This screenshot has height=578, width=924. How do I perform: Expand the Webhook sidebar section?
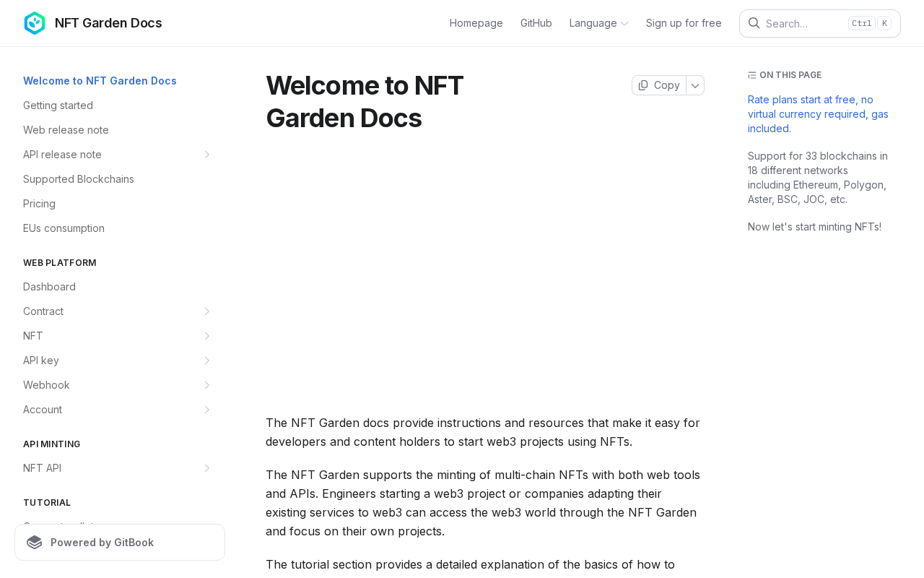coord(206,385)
